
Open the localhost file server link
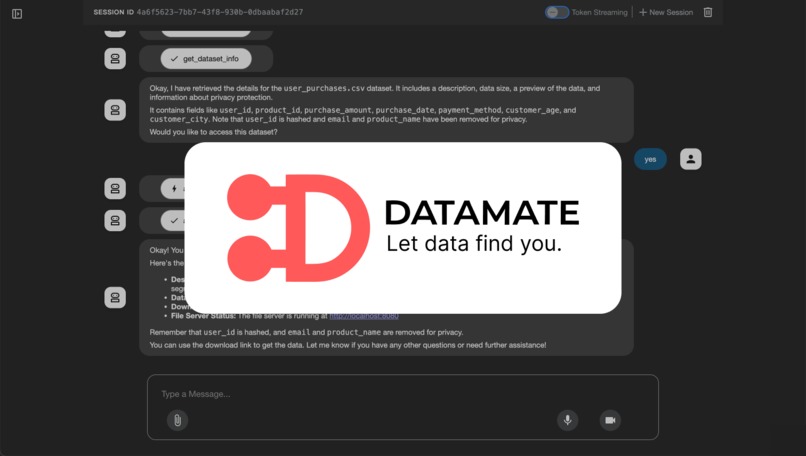(364, 316)
